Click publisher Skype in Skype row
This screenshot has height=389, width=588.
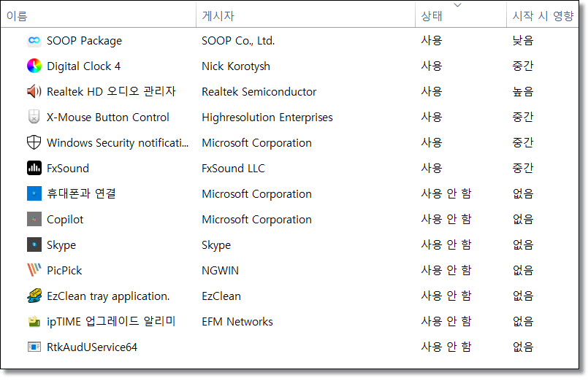pyautogui.click(x=216, y=244)
